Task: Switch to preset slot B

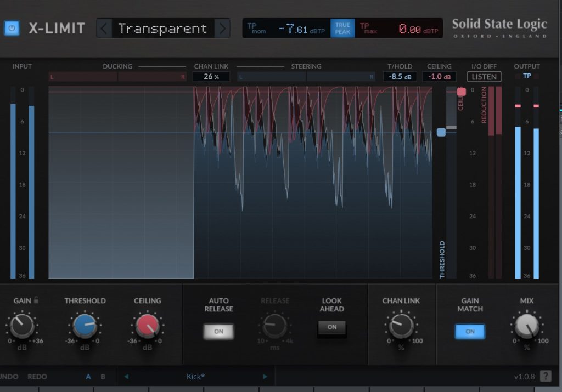Action: click(103, 377)
